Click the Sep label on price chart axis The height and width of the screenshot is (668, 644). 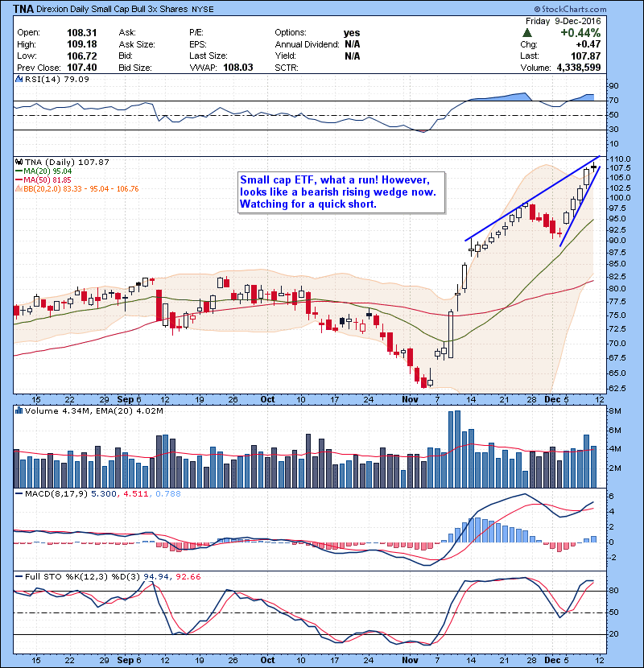[126, 400]
